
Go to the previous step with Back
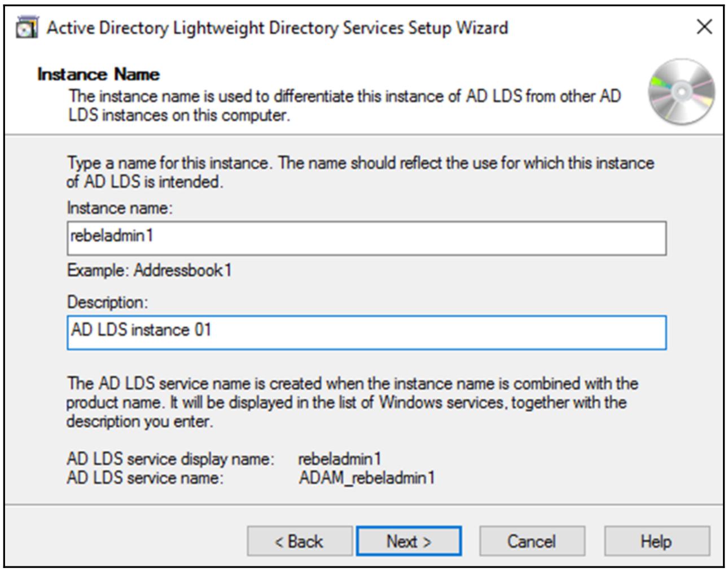299,542
